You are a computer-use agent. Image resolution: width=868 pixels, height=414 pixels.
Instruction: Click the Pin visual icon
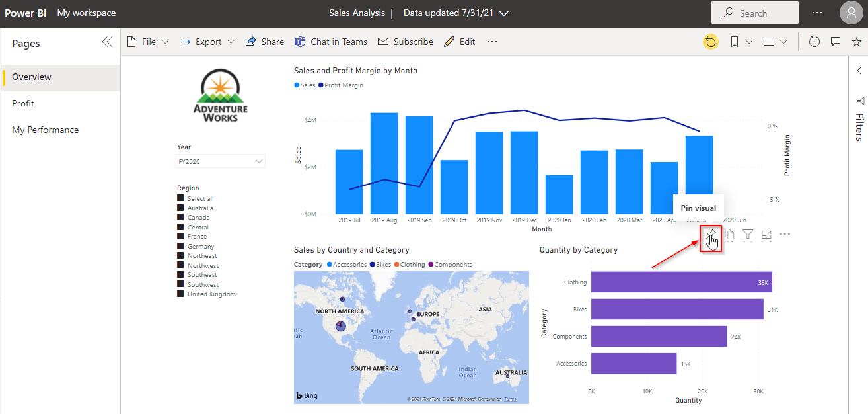711,235
